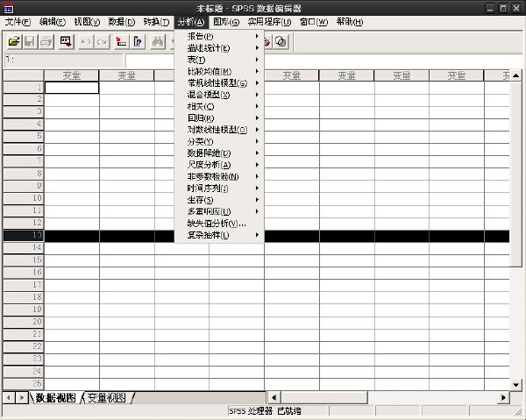526x420 pixels.
Task: Click the Use Sets overlapping-circles icon
Action: pos(281,42)
